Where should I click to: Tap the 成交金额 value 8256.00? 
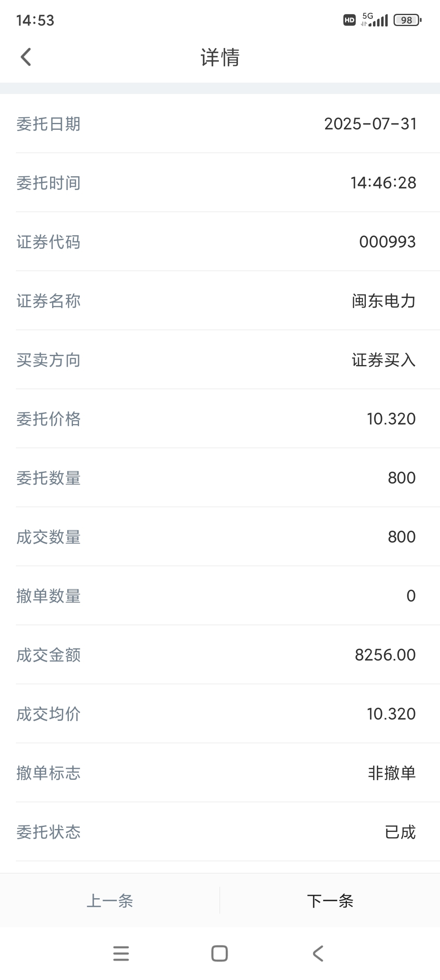pyautogui.click(x=385, y=655)
